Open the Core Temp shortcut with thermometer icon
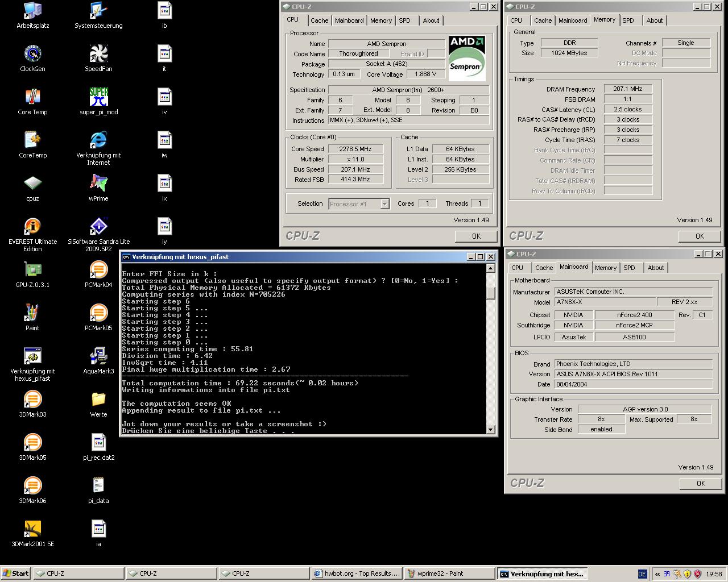The width and height of the screenshot is (728, 582). point(32,101)
